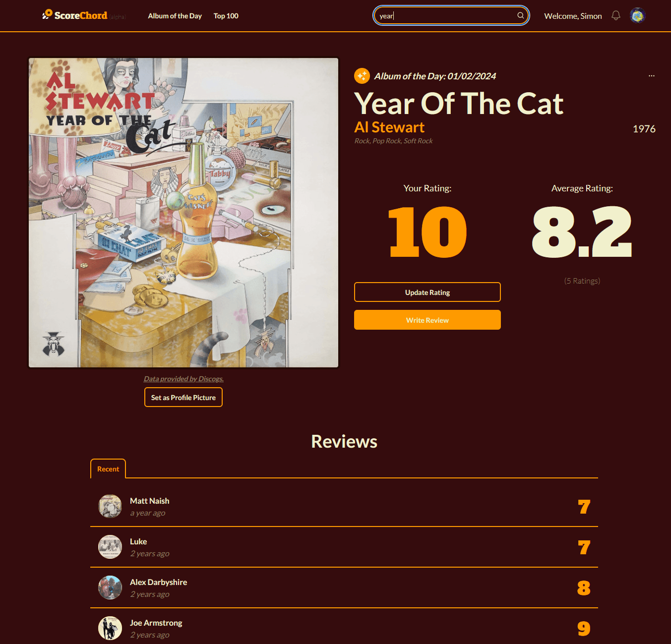Open the Top 100 page
Screen dimensions: 671x644
point(226,16)
